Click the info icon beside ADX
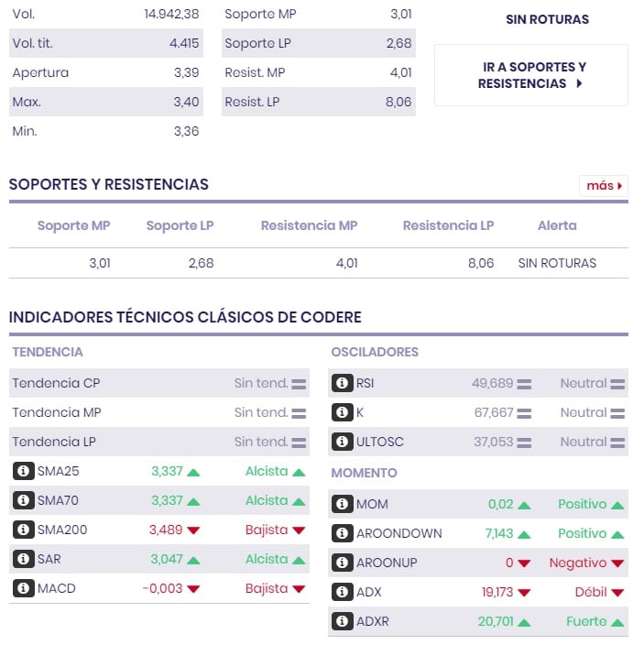644x645 pixels. [343, 592]
